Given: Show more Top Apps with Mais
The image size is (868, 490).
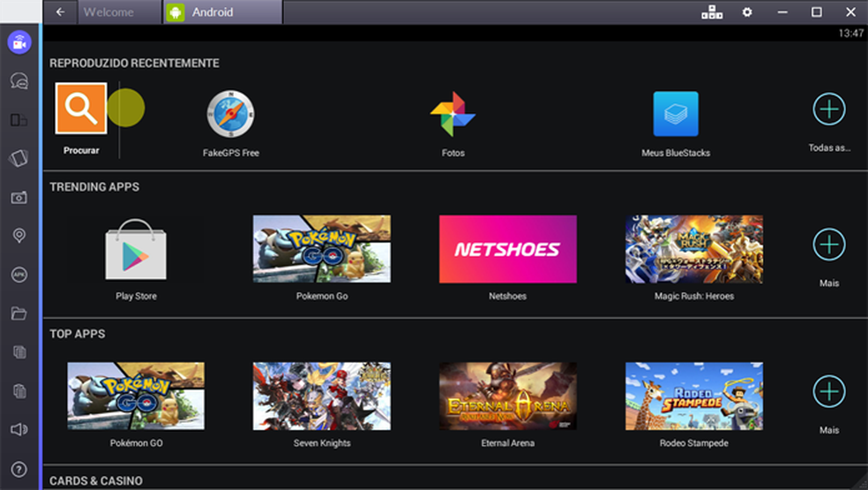Looking at the screenshot, I should (828, 391).
